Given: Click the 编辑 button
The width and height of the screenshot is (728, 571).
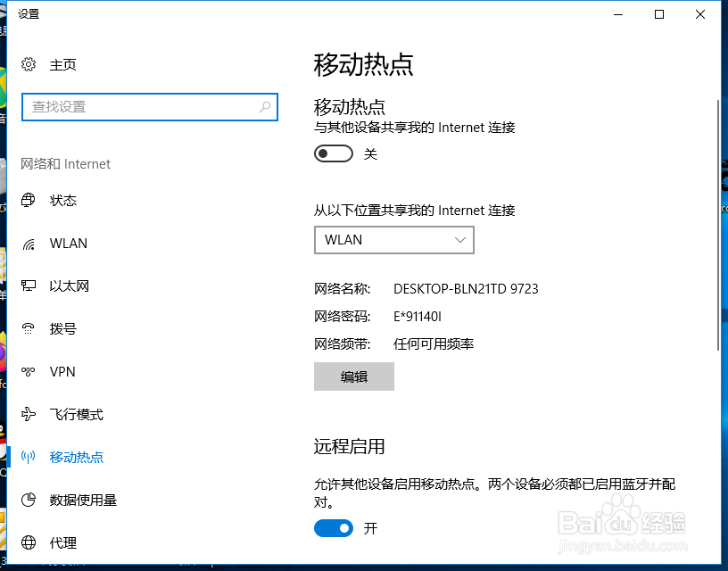Looking at the screenshot, I should [x=354, y=377].
